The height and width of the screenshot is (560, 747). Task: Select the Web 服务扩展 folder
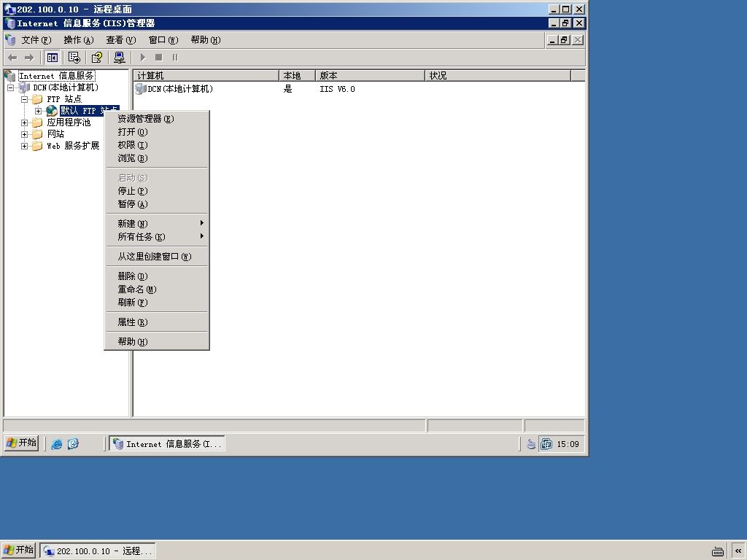point(73,146)
